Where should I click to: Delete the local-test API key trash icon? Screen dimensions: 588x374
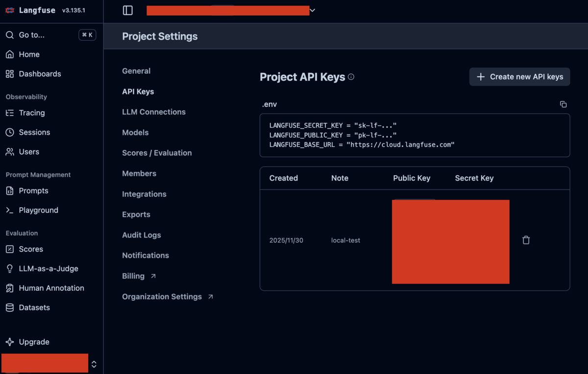(x=526, y=240)
